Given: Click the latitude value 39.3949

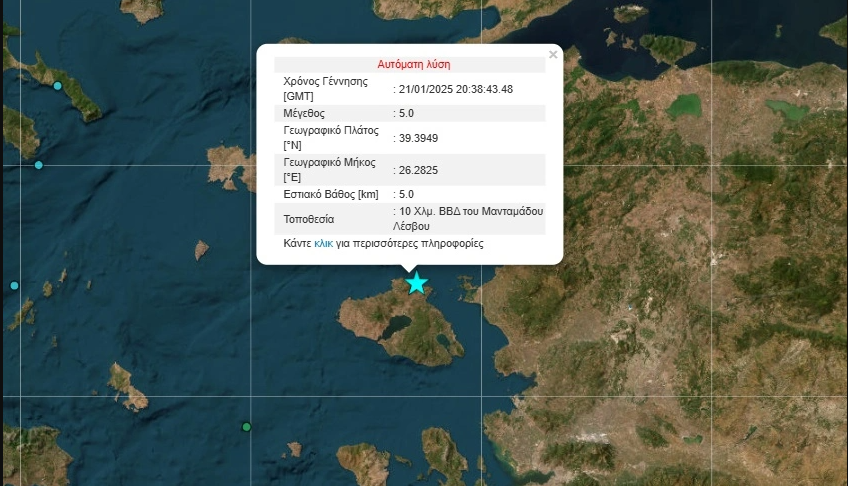Looking at the screenshot, I should pos(420,138).
